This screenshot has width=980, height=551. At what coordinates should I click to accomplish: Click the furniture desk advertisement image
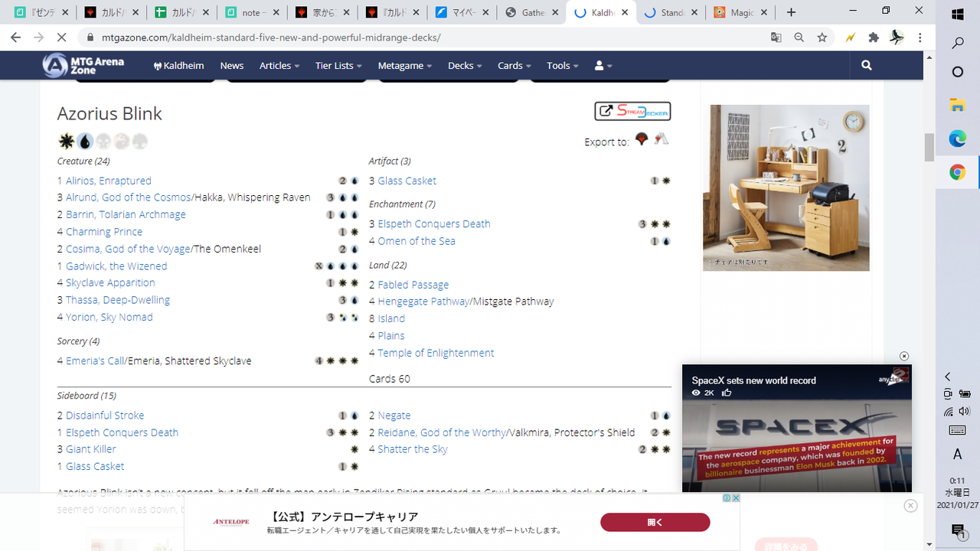[x=786, y=187]
